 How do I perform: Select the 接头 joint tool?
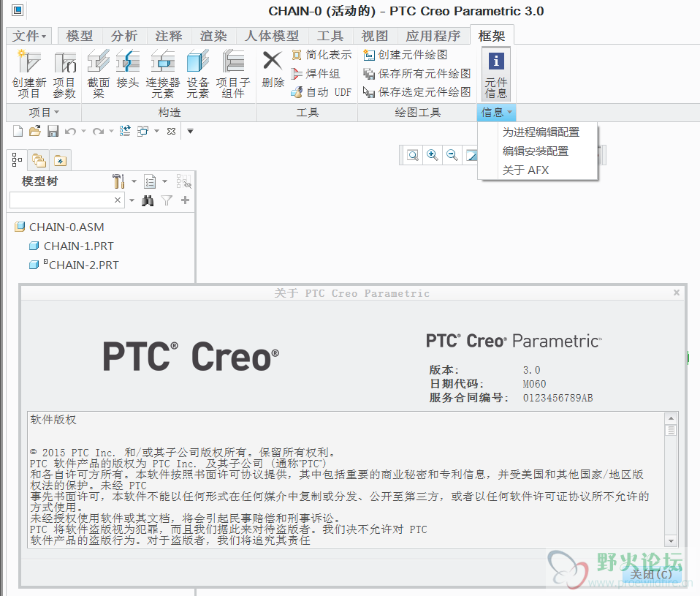(x=127, y=68)
